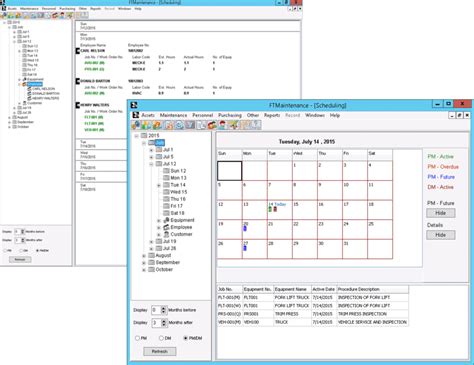Screen dimensions: 474x365
Task: Select PM/DM radio button in back window
Action: (37, 250)
